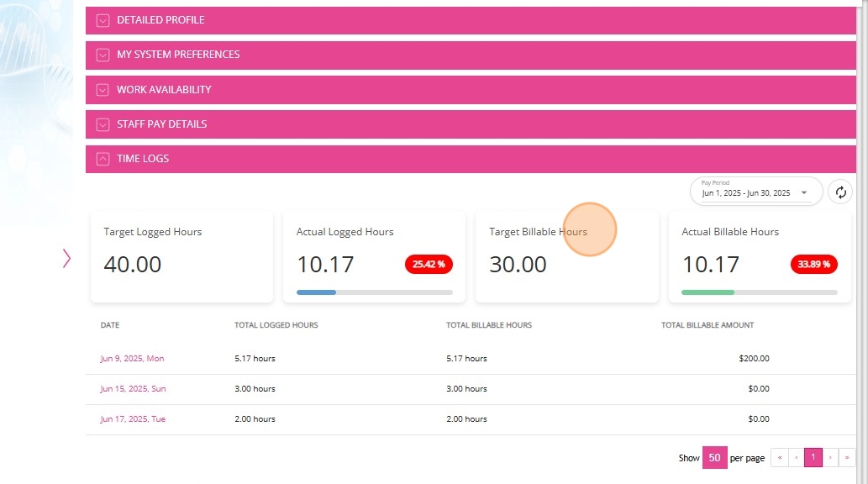This screenshot has height=484, width=868.
Task: Open the side panel arrow chevron
Action: click(x=66, y=258)
